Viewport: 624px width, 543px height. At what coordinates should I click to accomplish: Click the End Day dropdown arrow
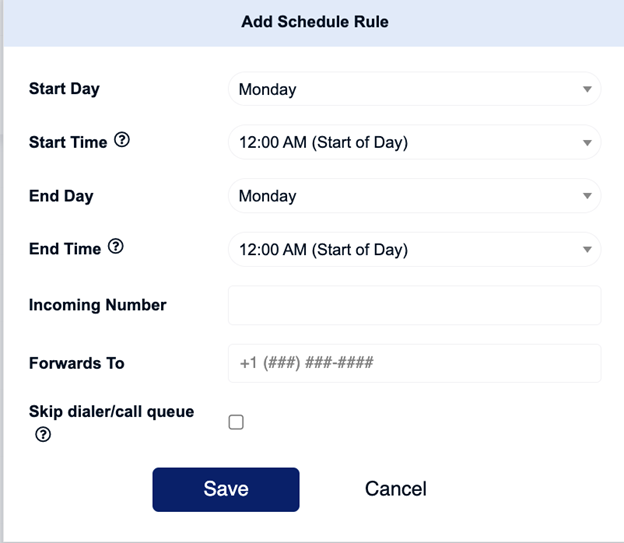coord(587,196)
